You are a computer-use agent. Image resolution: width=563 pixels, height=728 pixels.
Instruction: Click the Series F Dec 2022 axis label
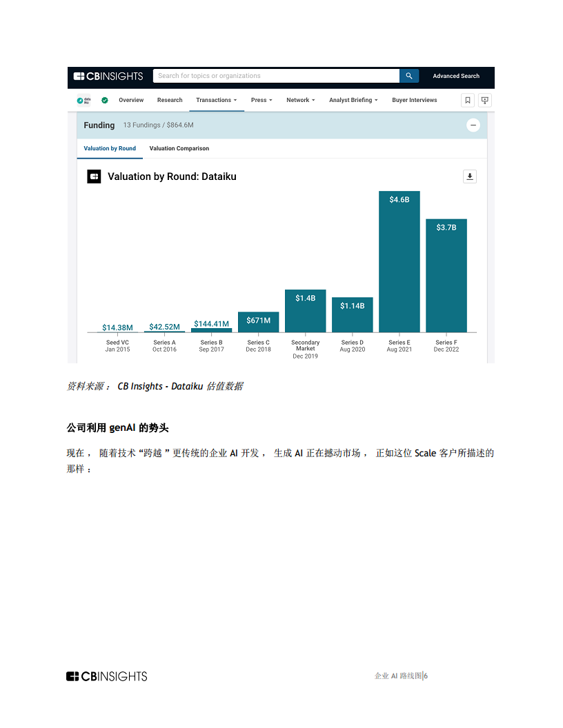[446, 346]
